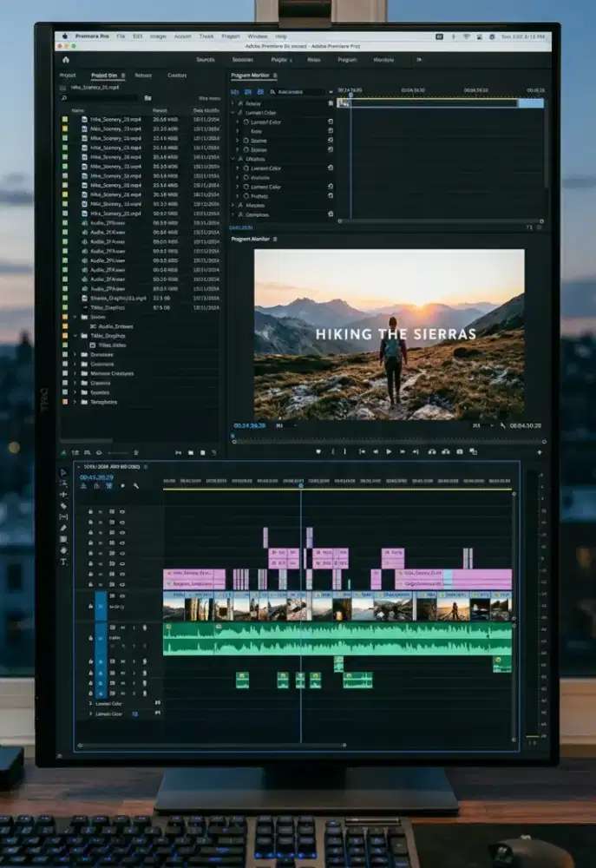Adjust Project panel thumbnail zoom slider

click(x=119, y=453)
